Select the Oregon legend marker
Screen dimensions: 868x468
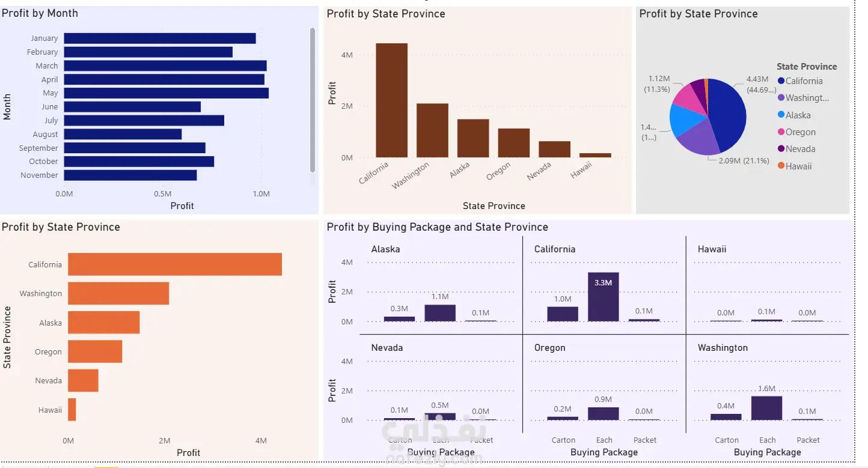[781, 132]
